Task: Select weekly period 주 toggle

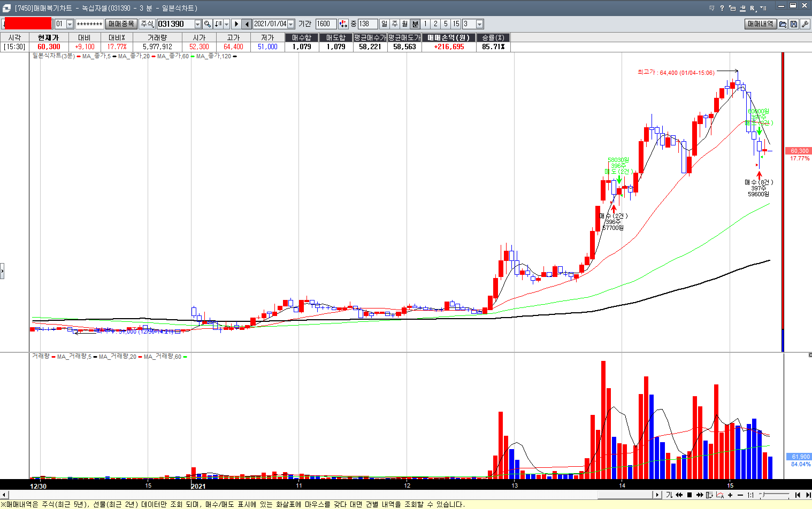Action: pos(395,24)
